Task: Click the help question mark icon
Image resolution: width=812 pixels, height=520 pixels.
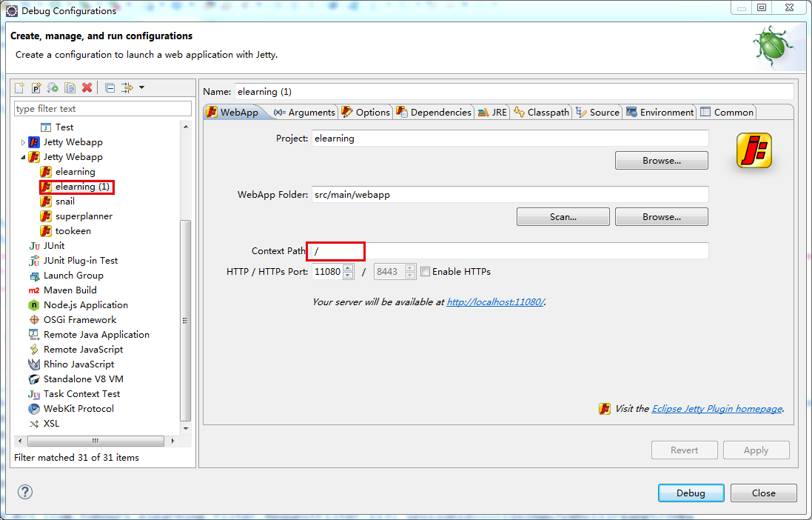Action: pyautogui.click(x=25, y=493)
